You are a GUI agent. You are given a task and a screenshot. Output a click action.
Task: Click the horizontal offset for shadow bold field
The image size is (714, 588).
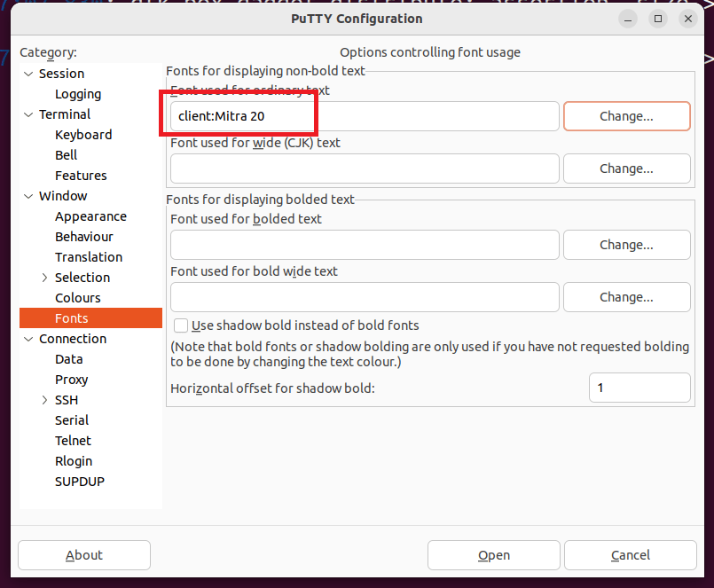(x=639, y=388)
